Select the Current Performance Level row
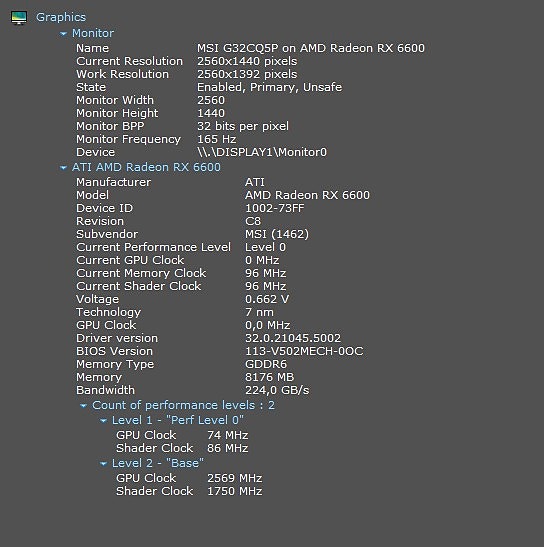 (181, 247)
